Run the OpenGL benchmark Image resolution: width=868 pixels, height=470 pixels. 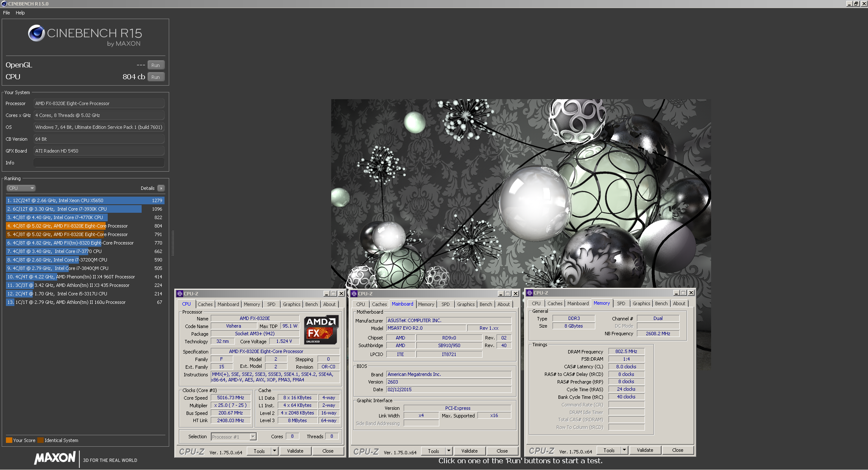[x=156, y=65]
